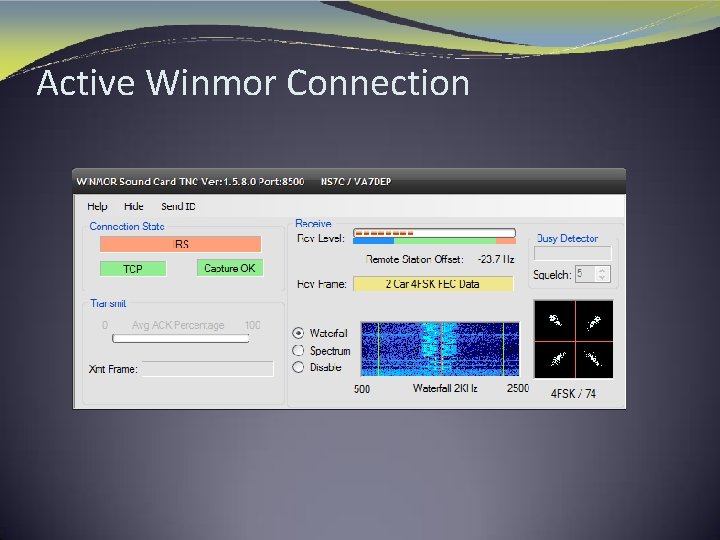The width and height of the screenshot is (720, 540).
Task: Select the Disable display option
Action: [x=298, y=367]
